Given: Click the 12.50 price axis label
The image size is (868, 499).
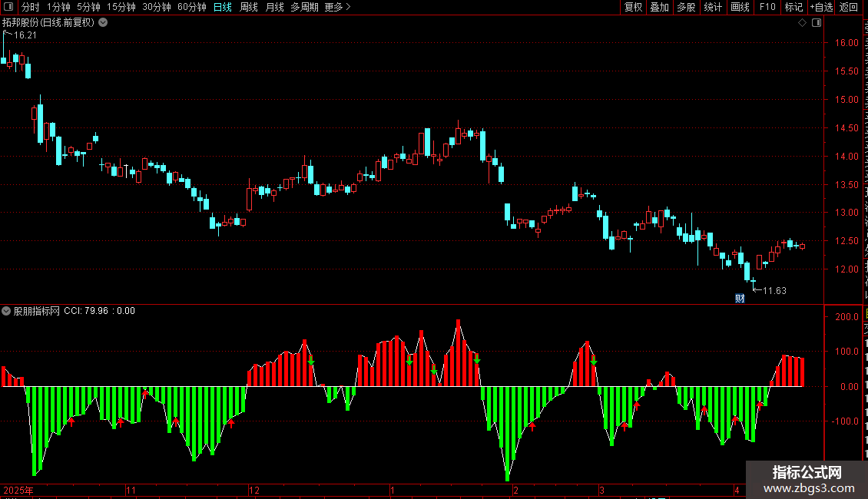Looking at the screenshot, I should coord(846,241).
